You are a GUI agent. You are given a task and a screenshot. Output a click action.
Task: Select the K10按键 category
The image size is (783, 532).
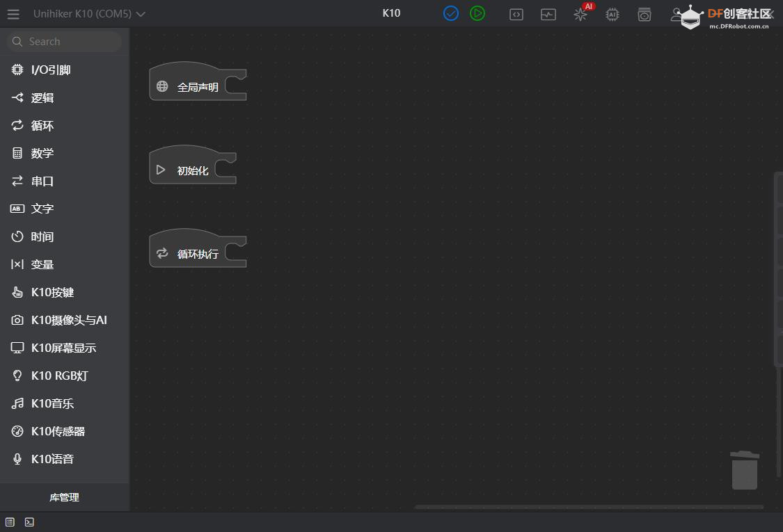point(65,292)
